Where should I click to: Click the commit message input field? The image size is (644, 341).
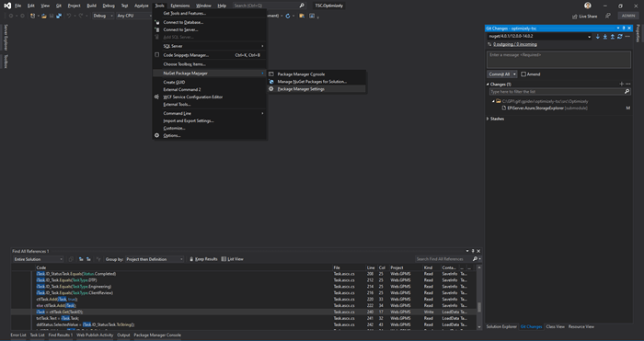coord(558,60)
